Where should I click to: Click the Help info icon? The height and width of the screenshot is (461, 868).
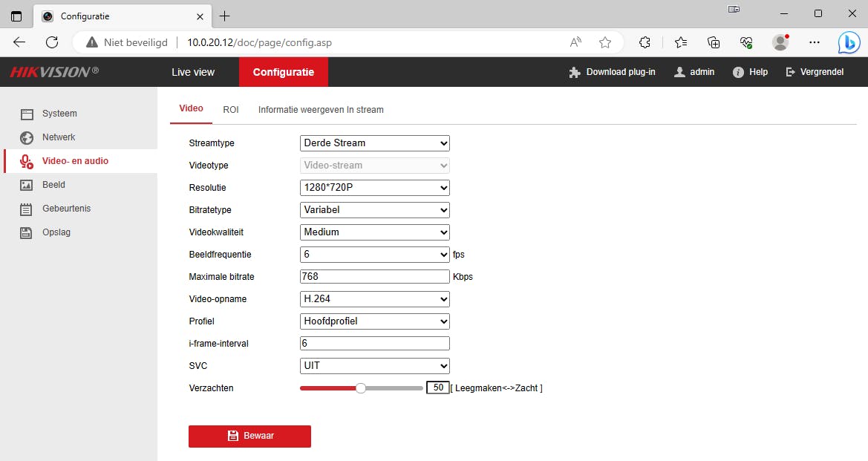[x=738, y=73]
